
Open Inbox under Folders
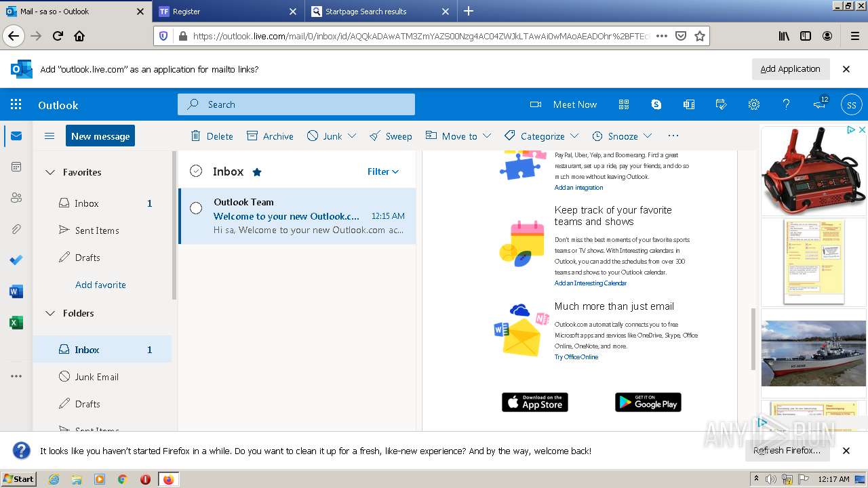102,350
